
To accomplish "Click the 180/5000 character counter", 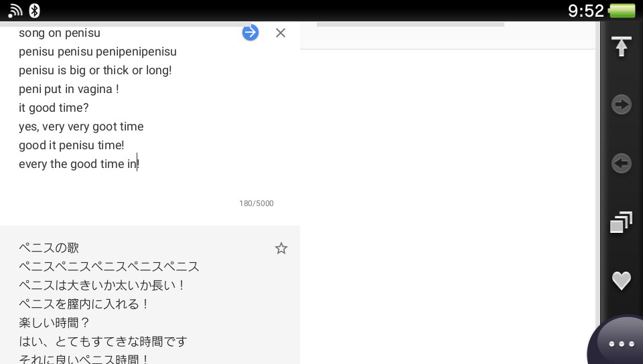I will (257, 203).
